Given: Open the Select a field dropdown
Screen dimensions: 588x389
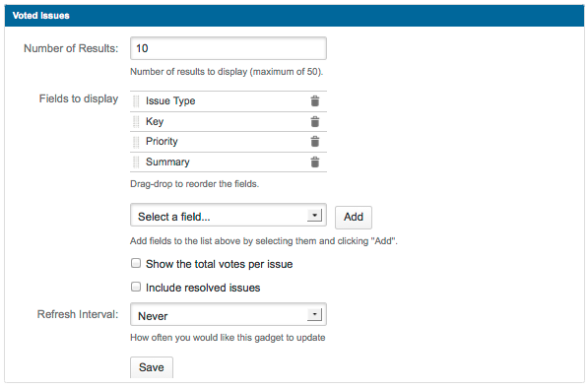Looking at the screenshot, I should (x=228, y=216).
